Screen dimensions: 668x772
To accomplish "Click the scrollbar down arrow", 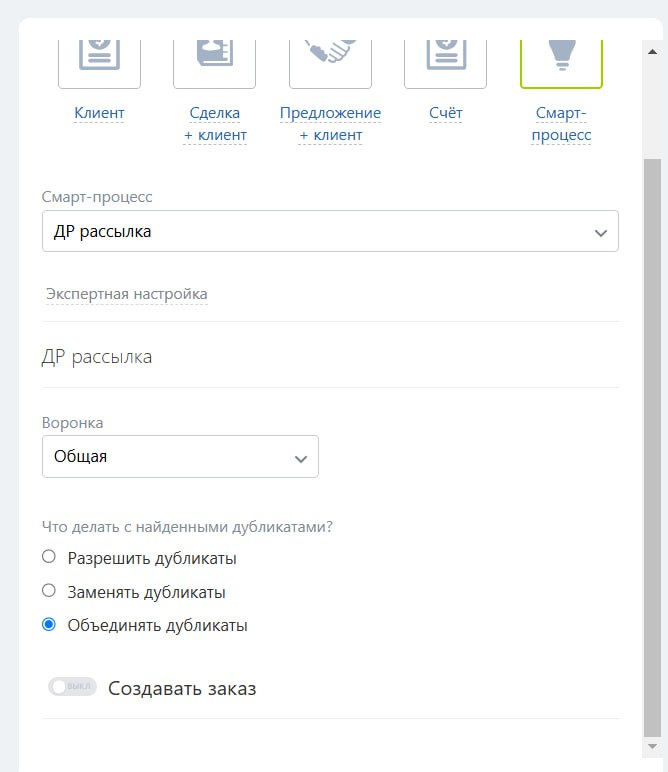I will 652,747.
